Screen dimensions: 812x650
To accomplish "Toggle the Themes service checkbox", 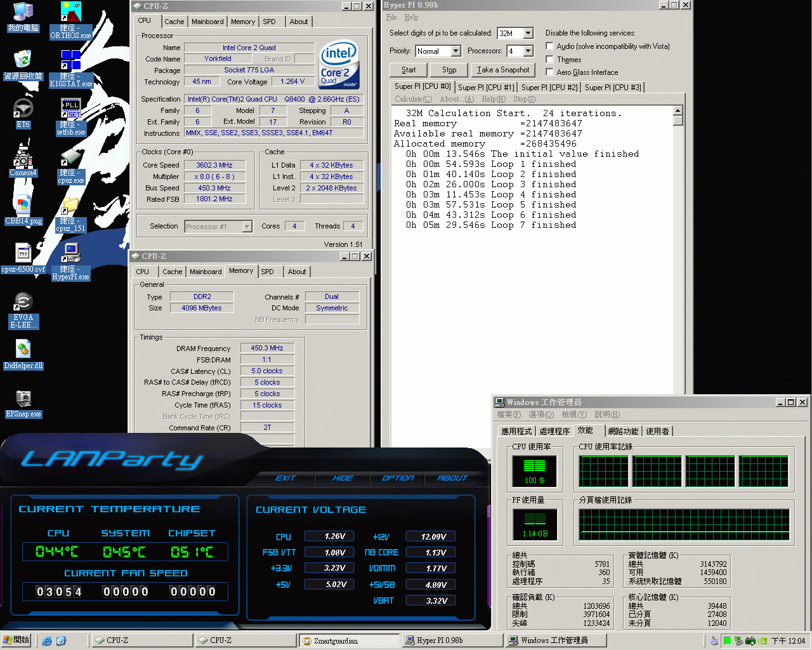I will (549, 59).
